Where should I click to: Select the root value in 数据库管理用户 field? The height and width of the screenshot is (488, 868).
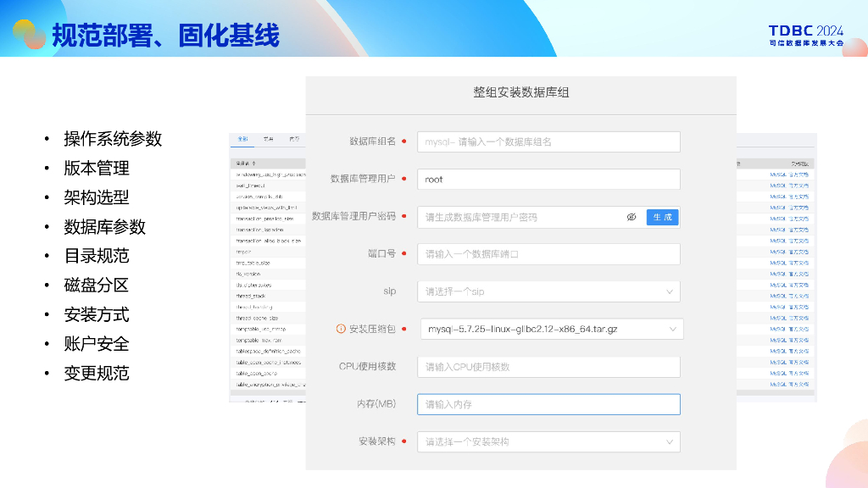point(549,179)
